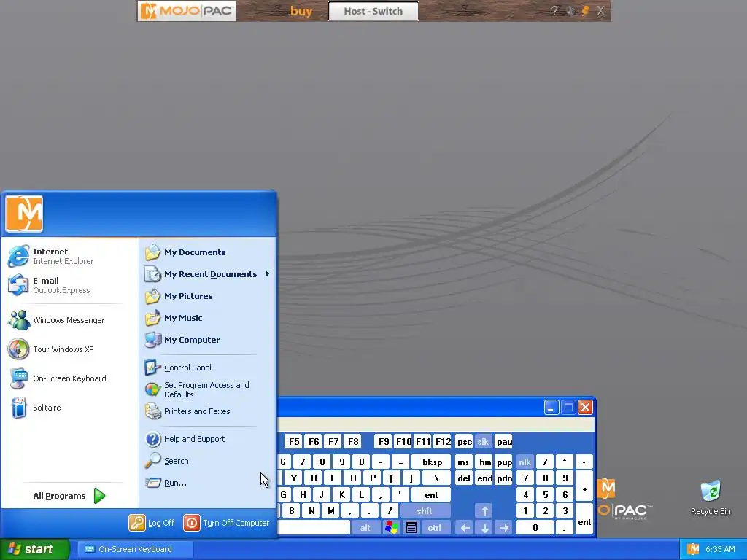The image size is (747, 560).
Task: Click the F5 key on keyboard
Action: (x=295, y=441)
